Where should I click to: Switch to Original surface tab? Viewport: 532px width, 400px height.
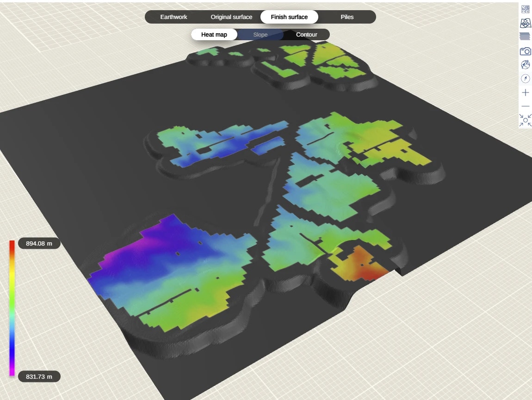click(231, 17)
